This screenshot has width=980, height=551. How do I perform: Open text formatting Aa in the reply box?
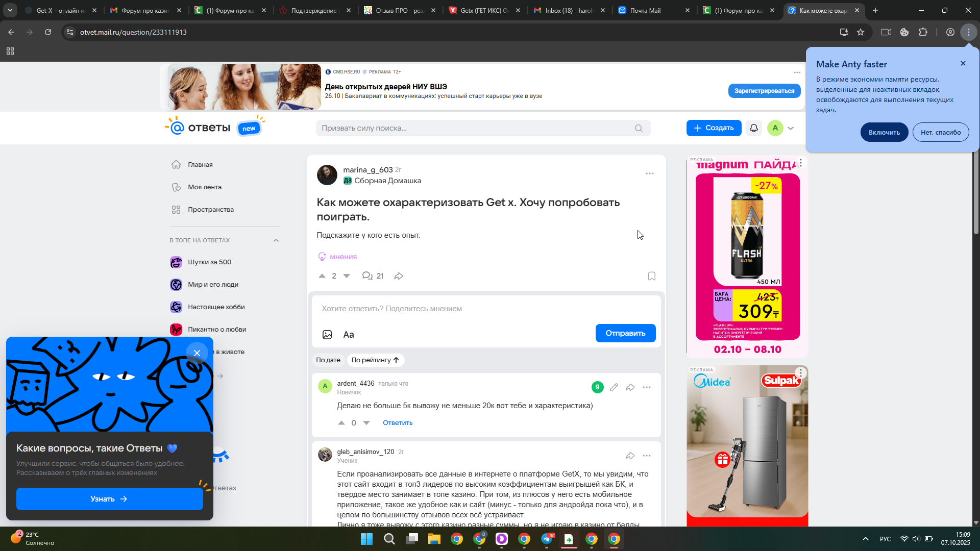pyautogui.click(x=349, y=335)
